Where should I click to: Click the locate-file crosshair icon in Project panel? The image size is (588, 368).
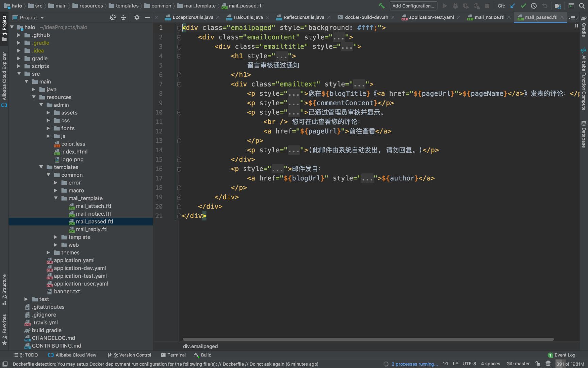pos(113,17)
